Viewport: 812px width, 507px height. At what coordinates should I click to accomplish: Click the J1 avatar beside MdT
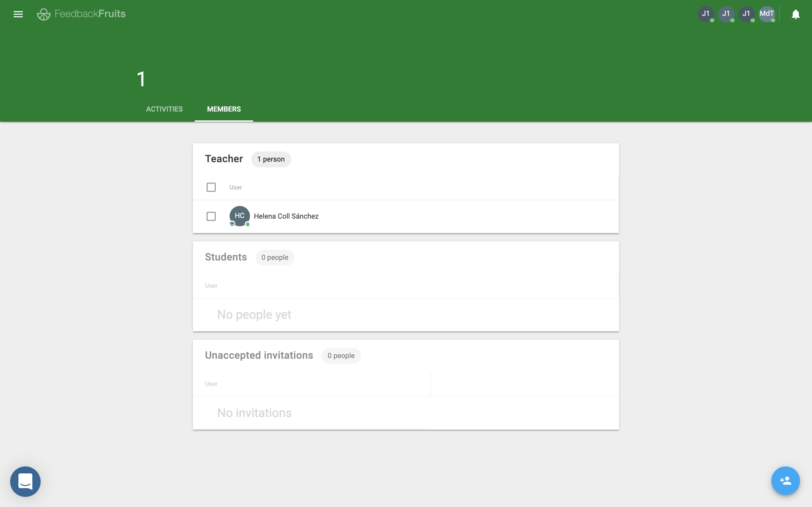[x=746, y=14]
